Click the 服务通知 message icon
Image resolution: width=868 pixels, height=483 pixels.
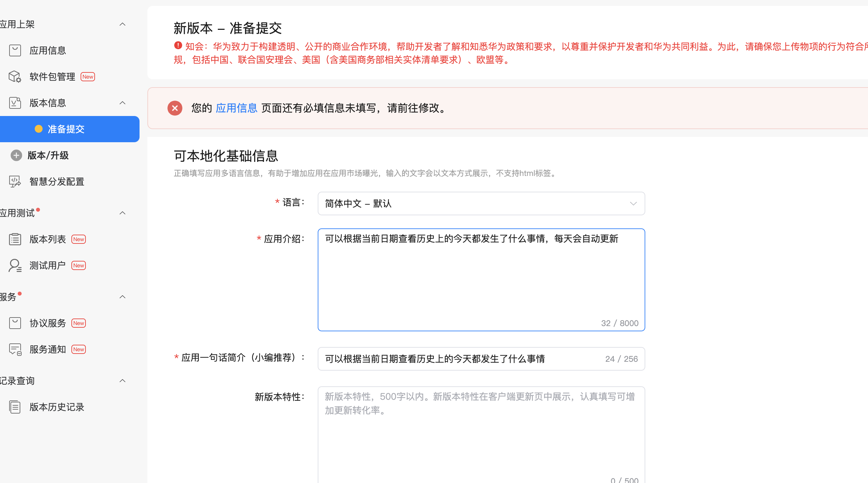(x=15, y=350)
